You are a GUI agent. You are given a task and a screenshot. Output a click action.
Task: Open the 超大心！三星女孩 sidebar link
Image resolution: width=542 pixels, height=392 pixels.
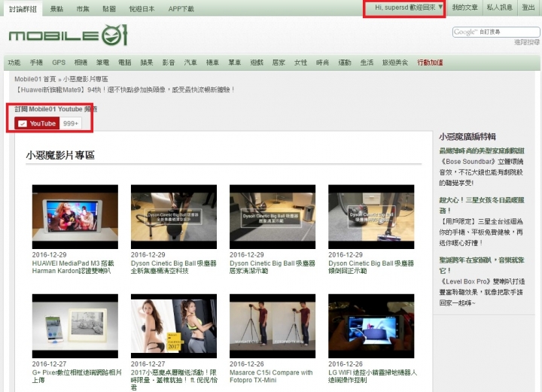[482, 205]
